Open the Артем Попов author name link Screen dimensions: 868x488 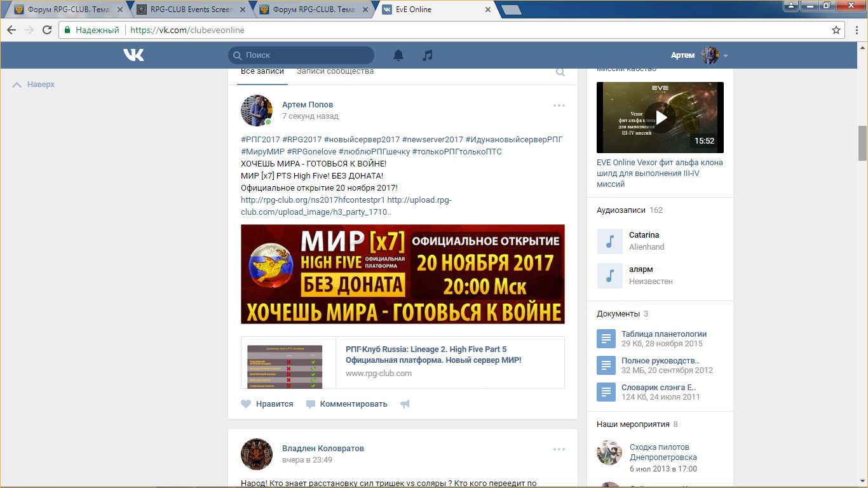coord(308,105)
